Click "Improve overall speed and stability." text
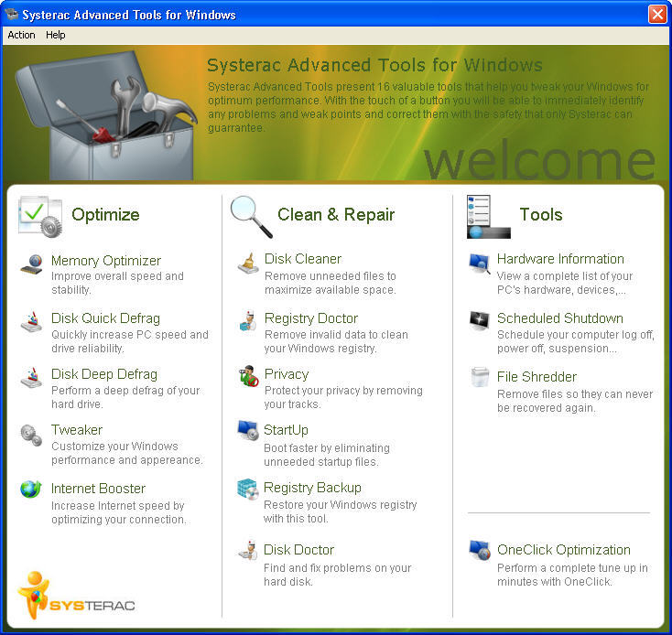The width and height of the screenshot is (672, 635). [117, 283]
